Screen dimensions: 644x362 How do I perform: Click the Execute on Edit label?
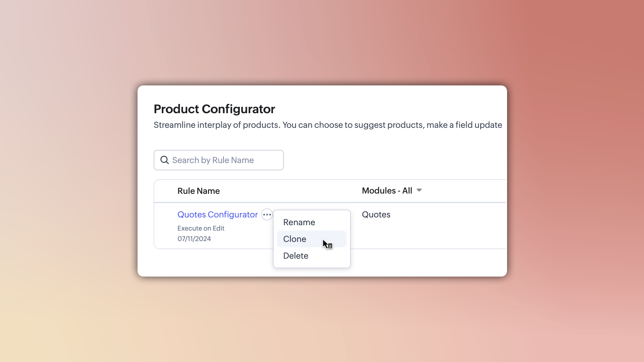(201, 228)
